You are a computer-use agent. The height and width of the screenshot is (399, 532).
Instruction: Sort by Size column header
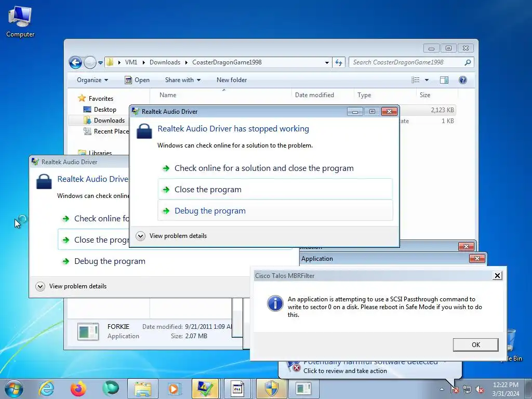(x=437, y=95)
